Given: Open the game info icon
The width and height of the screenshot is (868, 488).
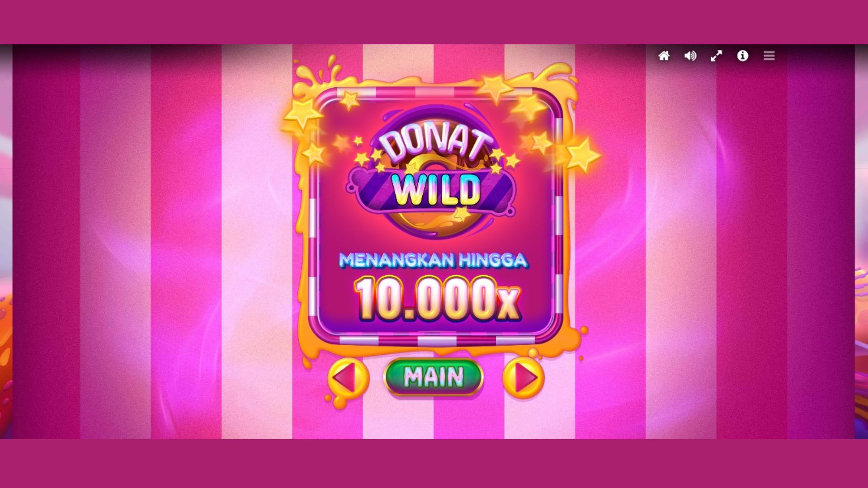Looking at the screenshot, I should (742, 56).
